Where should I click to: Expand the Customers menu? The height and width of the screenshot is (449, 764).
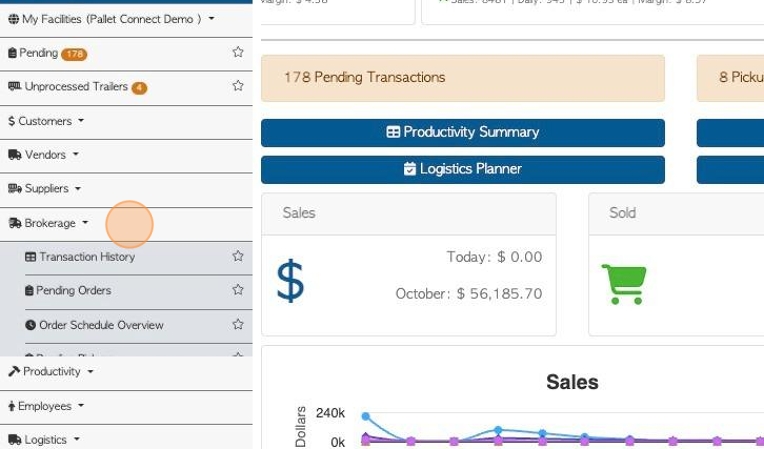(x=46, y=121)
